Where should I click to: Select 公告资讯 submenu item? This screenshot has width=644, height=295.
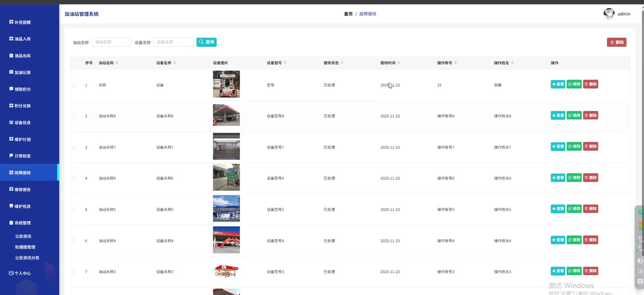point(23,236)
